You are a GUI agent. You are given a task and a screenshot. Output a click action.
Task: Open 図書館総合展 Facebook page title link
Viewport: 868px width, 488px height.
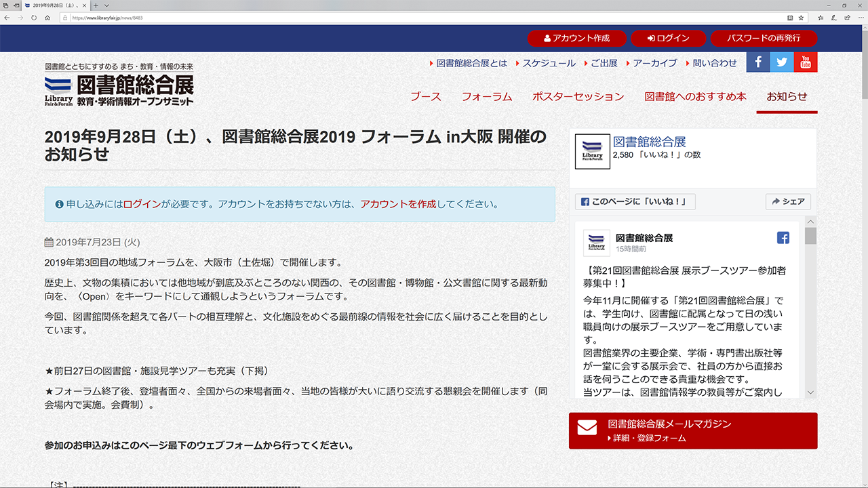(650, 142)
